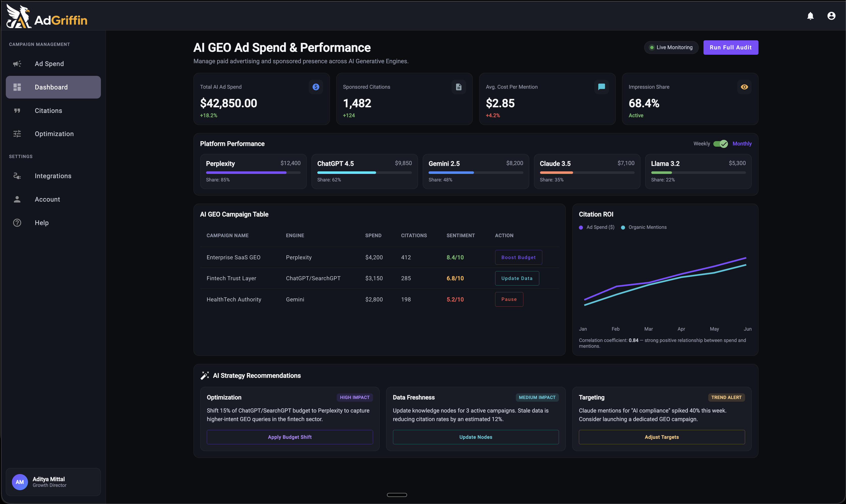Image resolution: width=846 pixels, height=504 pixels.
Task: Go to Dashboard in the sidebar
Action: (x=53, y=87)
